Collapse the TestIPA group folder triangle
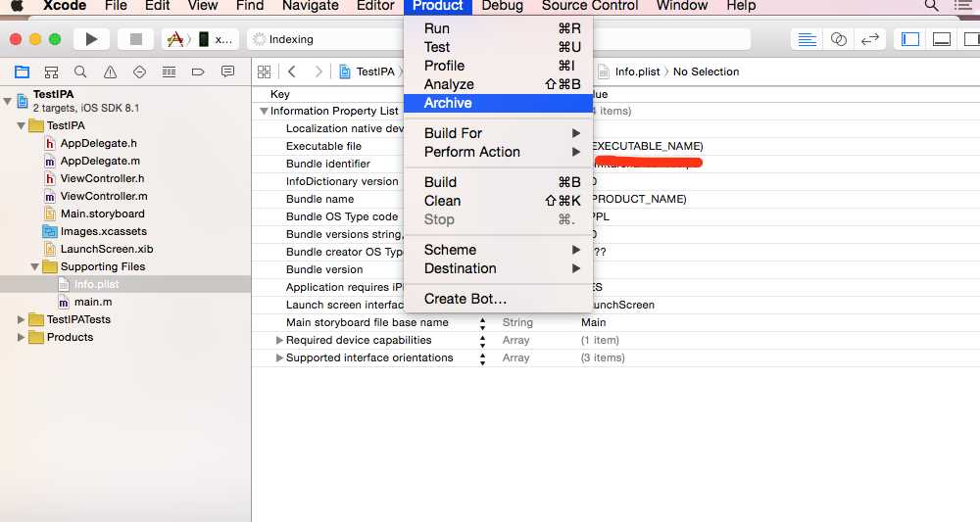 (22, 125)
